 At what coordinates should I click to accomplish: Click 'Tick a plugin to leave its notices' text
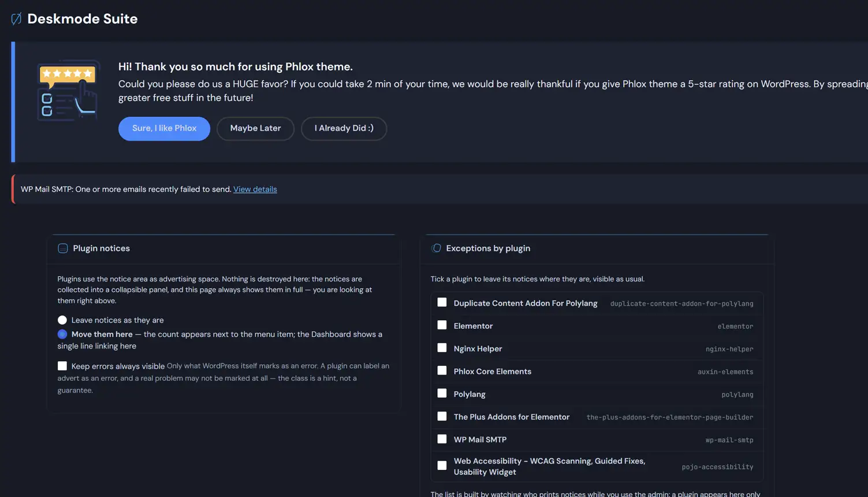pos(537,279)
